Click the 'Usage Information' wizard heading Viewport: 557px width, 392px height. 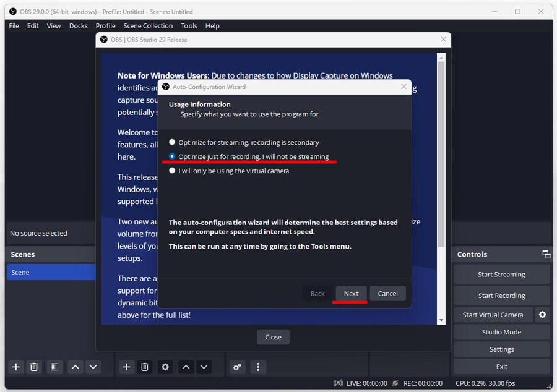pyautogui.click(x=200, y=104)
